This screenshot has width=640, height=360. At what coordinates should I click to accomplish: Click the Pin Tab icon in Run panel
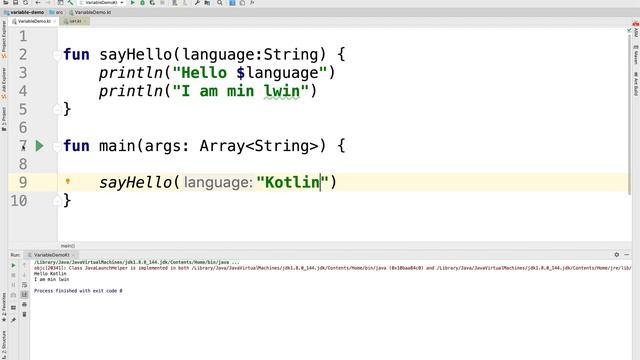[x=13, y=320]
